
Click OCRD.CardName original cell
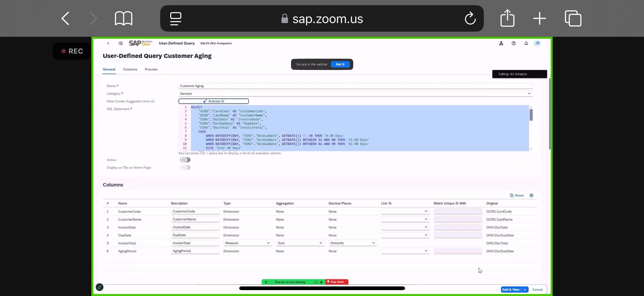pyautogui.click(x=499, y=219)
